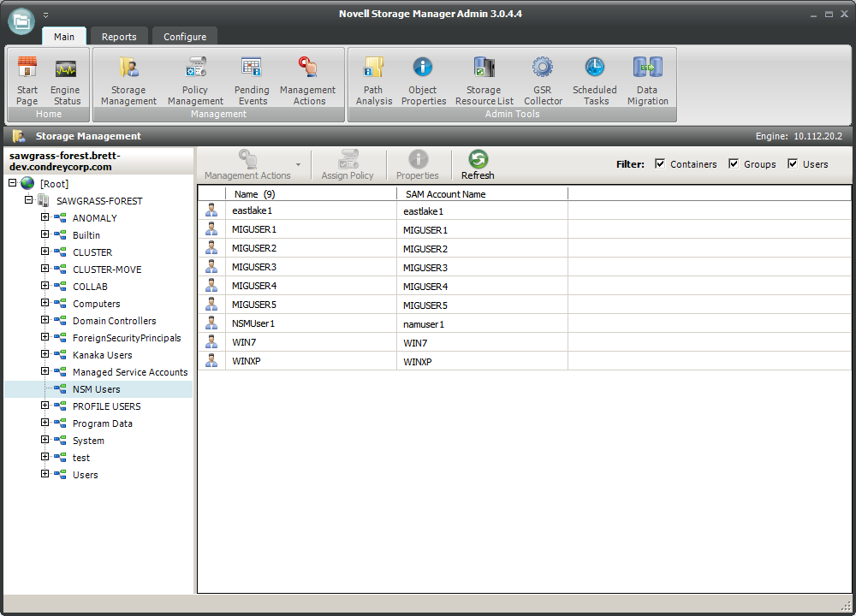Expand the CLUSTER-MOVE container
Screen dimensions: 856x616
45,269
